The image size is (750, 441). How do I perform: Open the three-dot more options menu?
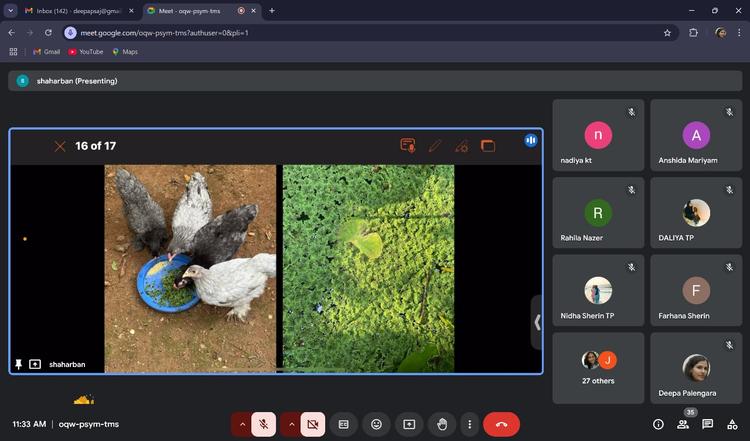click(468, 424)
